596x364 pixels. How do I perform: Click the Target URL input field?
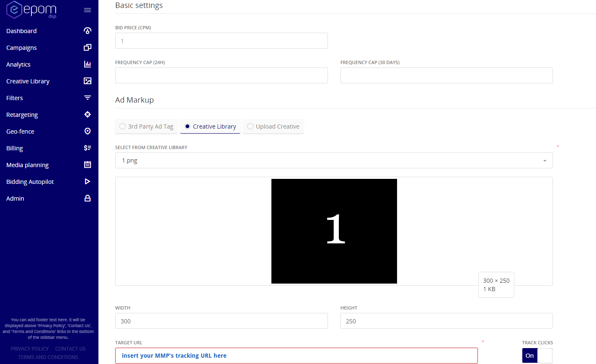[x=297, y=356]
